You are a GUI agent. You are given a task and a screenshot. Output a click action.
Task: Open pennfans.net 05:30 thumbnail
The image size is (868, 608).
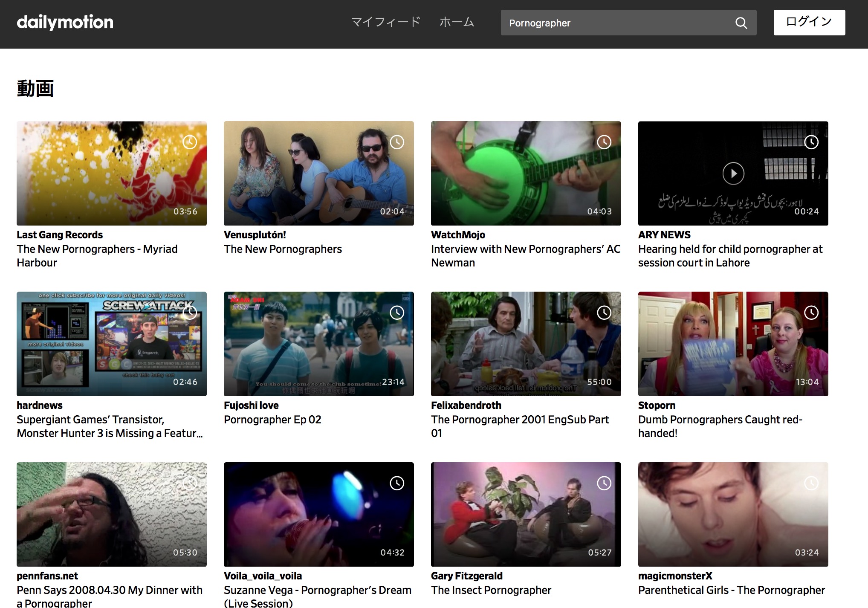[112, 515]
